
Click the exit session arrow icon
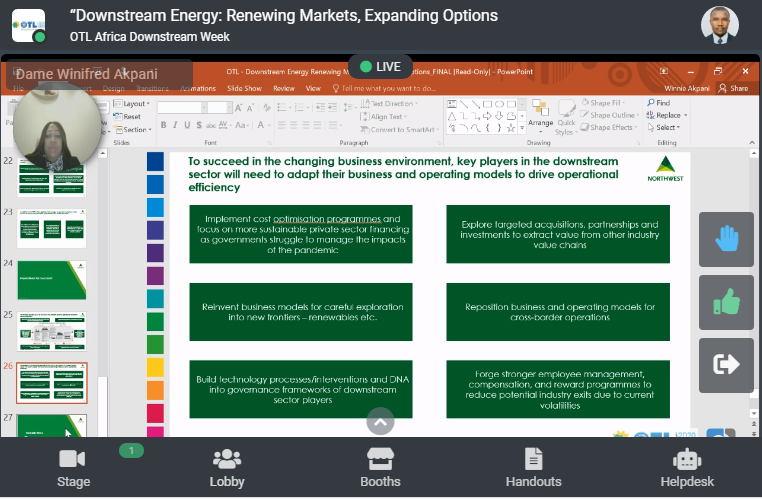coord(726,365)
